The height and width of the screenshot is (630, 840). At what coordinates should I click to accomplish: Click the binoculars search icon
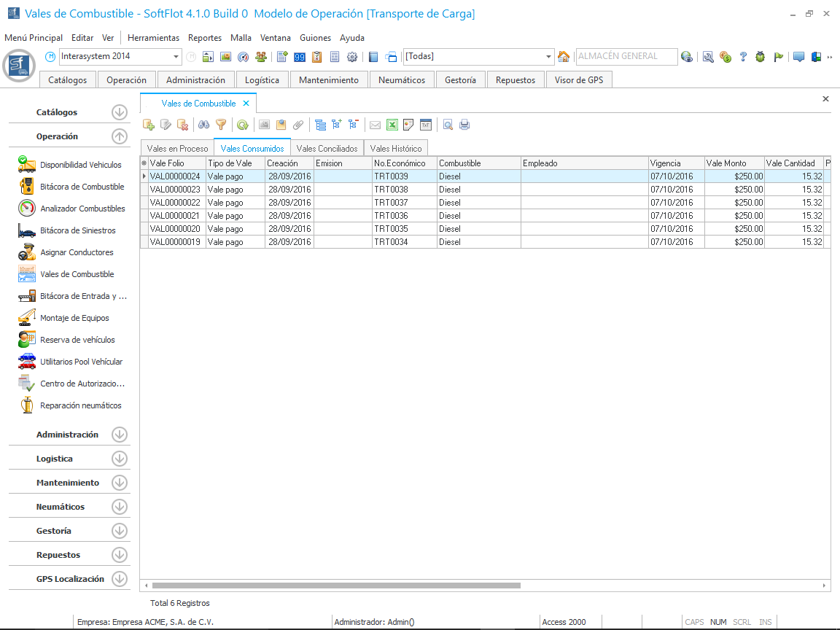tap(204, 125)
